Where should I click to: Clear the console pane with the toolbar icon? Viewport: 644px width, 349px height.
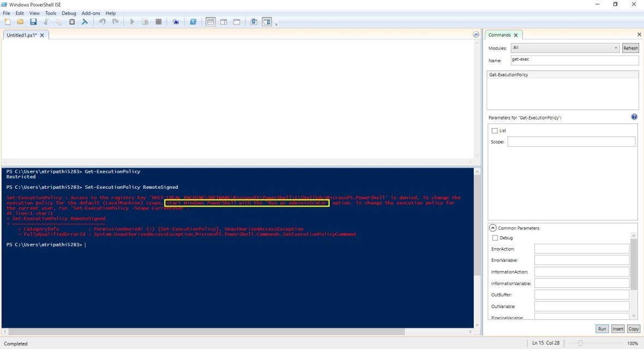(85, 22)
